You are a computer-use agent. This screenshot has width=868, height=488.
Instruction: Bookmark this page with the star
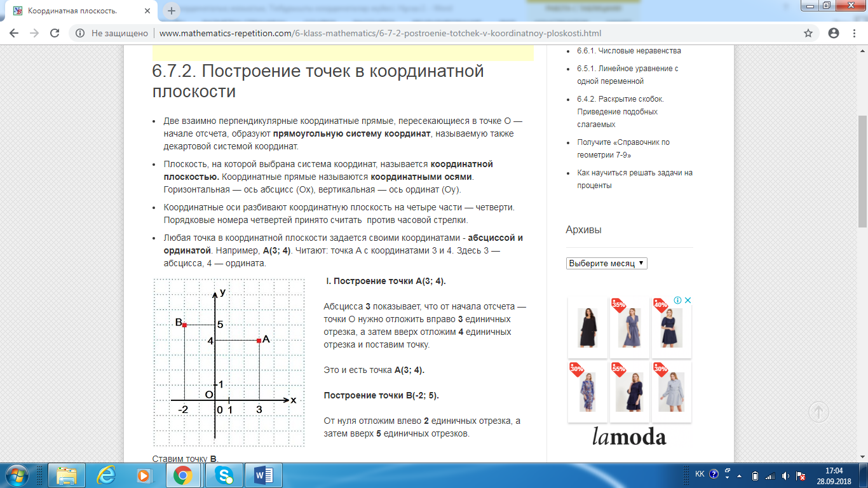808,34
